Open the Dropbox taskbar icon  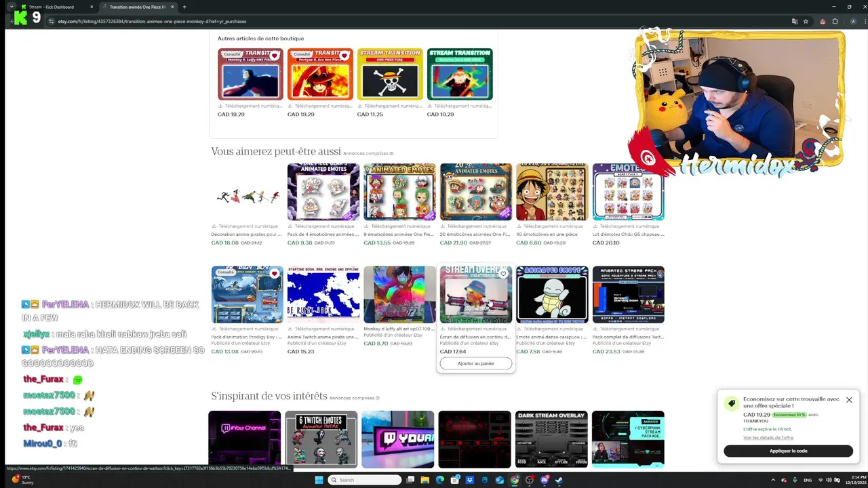click(469, 480)
